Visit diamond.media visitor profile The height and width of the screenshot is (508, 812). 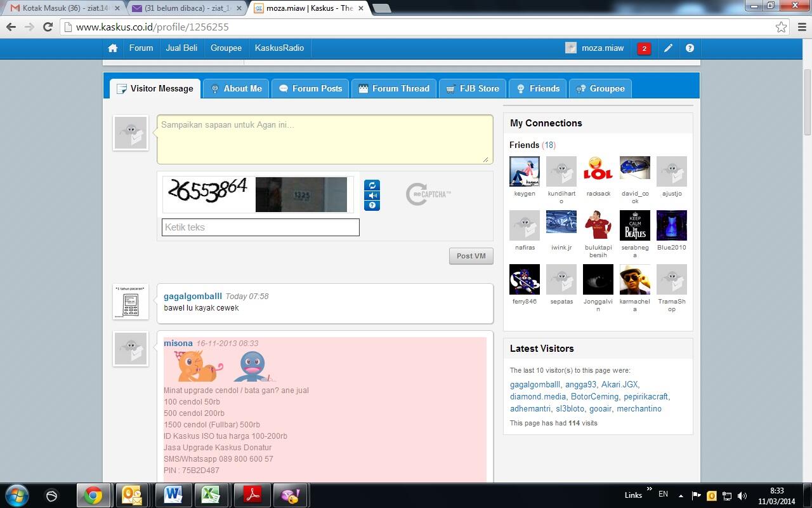point(538,396)
